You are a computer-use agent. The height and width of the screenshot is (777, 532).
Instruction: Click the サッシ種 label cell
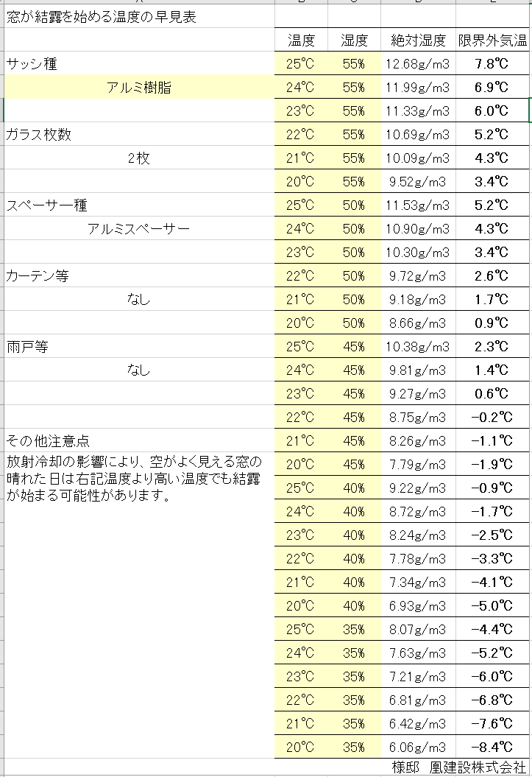click(x=139, y=63)
